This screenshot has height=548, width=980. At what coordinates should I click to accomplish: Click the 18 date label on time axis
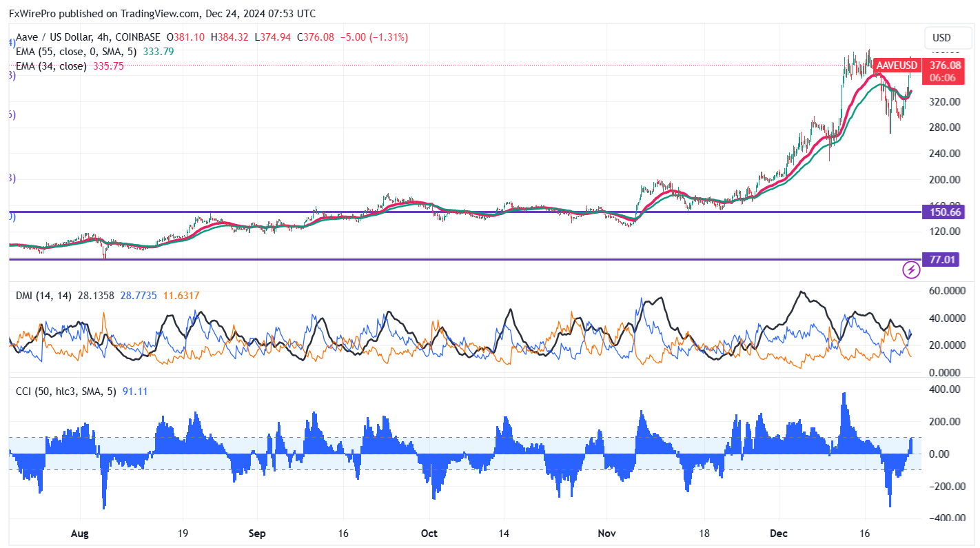[x=704, y=534]
